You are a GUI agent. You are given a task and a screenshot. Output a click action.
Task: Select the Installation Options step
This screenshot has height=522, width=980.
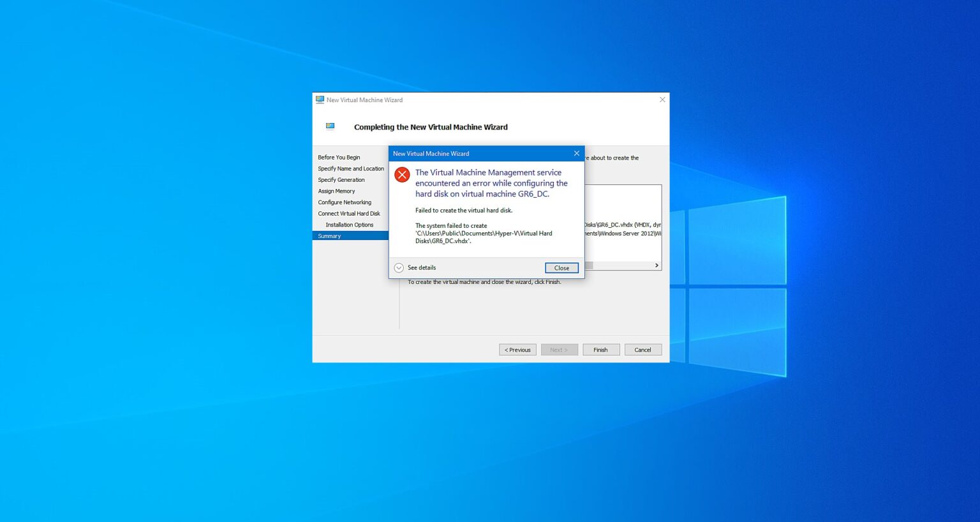point(350,224)
